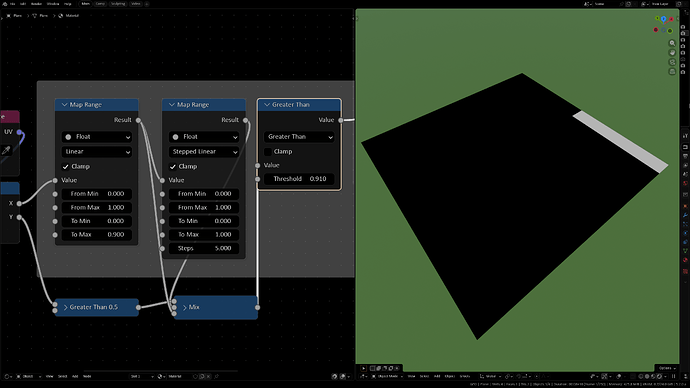Viewport: 690px width, 388px height.
Task: Click the Threshold 0.910 field
Action: pyautogui.click(x=299, y=179)
